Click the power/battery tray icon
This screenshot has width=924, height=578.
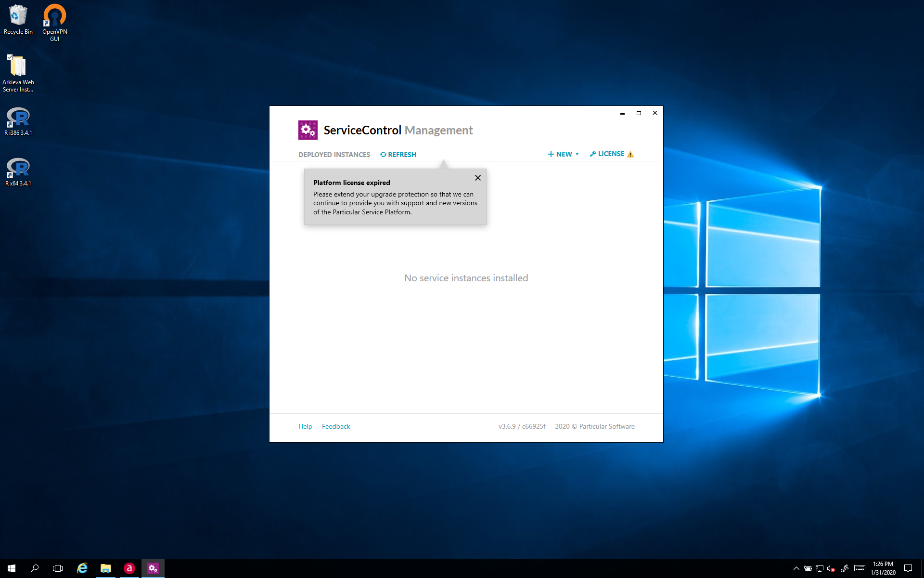(x=808, y=568)
